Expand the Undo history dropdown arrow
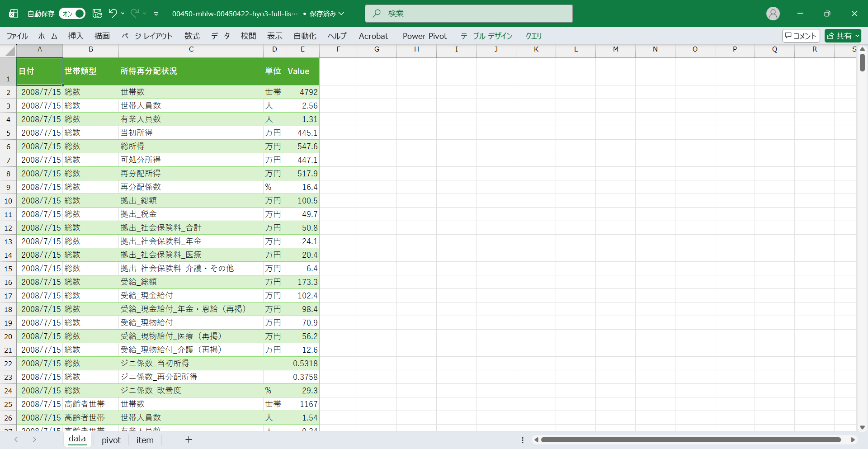 point(123,14)
